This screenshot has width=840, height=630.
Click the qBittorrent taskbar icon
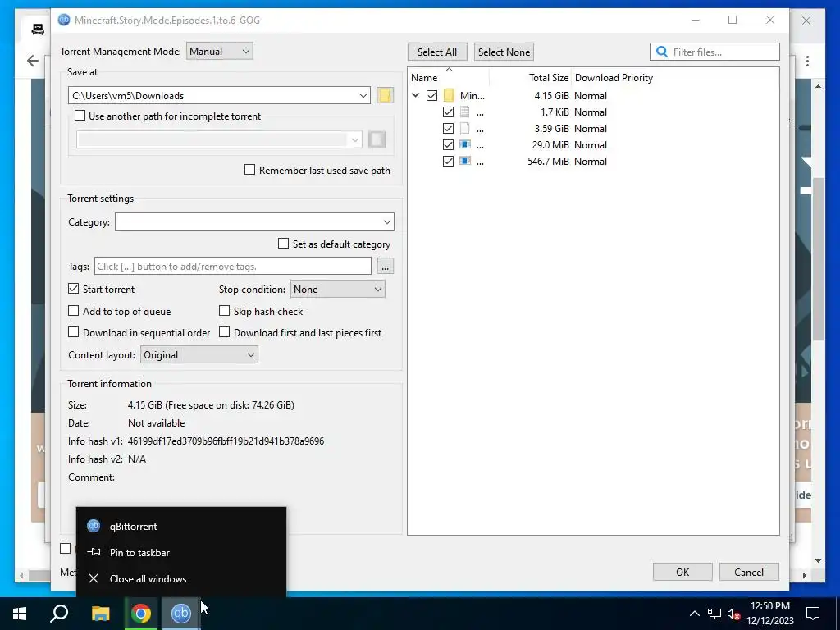[x=180, y=614]
